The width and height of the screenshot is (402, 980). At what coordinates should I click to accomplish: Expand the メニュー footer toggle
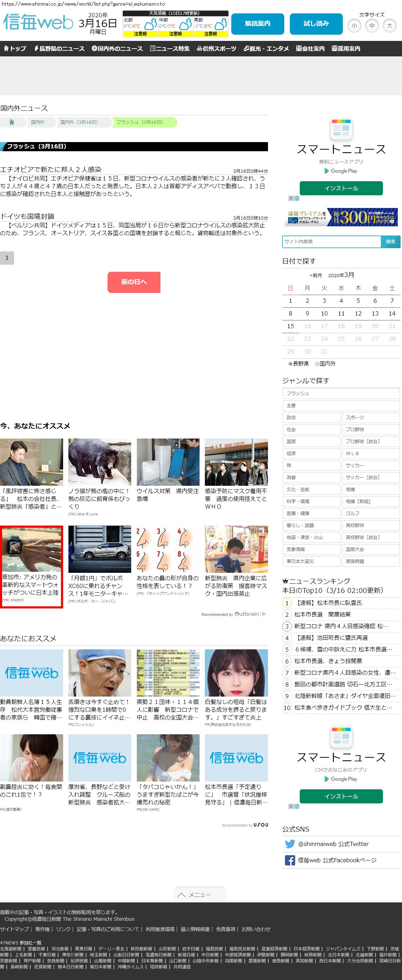200,894
